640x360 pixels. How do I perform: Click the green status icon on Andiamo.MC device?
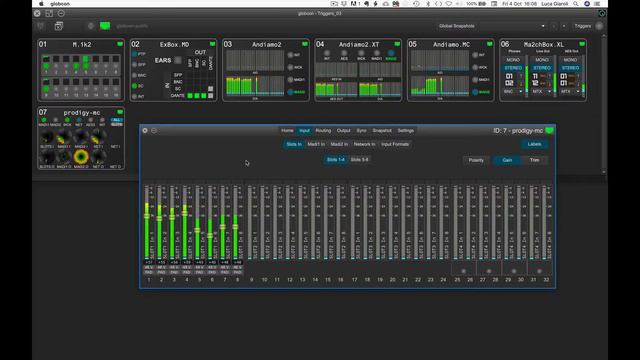point(489,44)
